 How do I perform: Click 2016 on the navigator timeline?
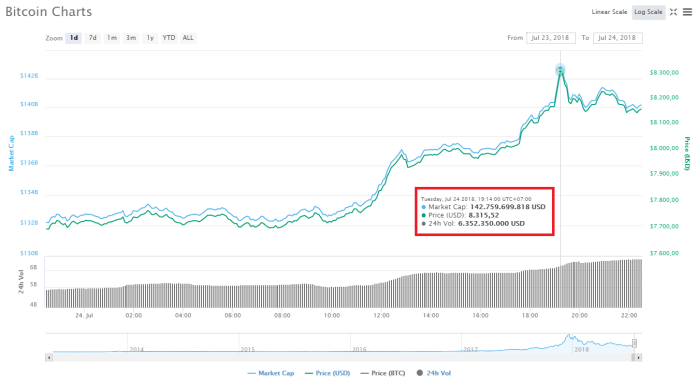point(359,349)
